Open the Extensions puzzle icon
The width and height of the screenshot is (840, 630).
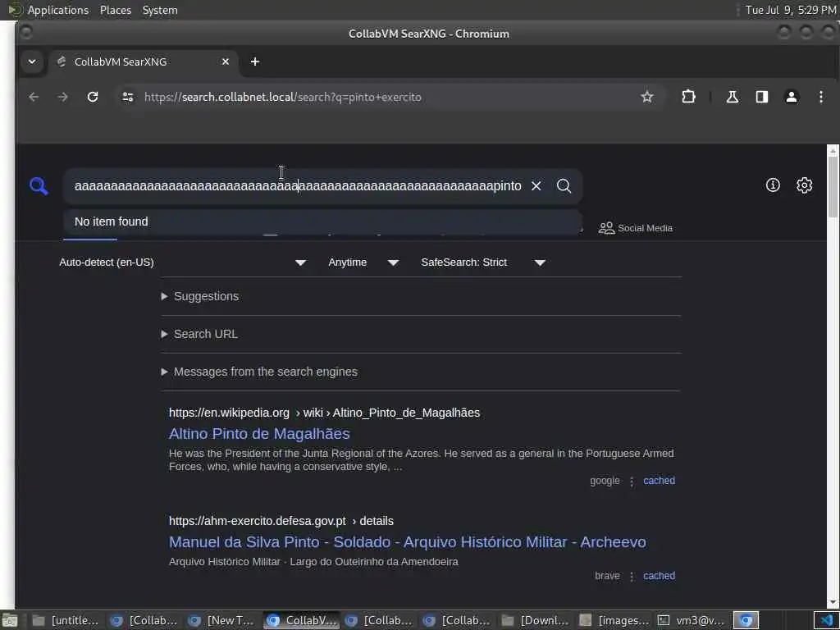coord(688,97)
